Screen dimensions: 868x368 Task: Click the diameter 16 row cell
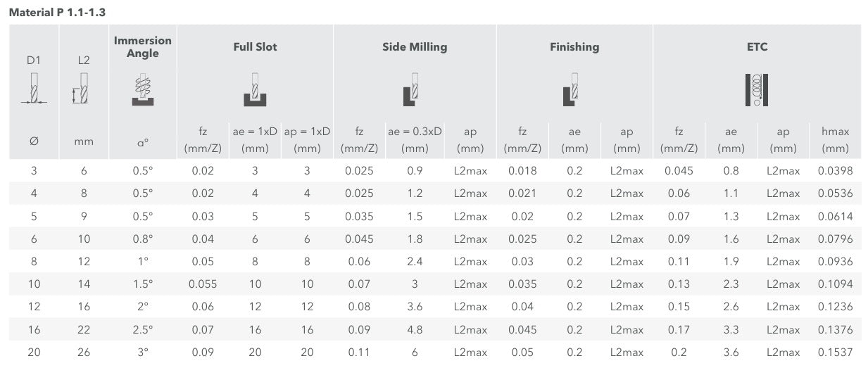(x=34, y=329)
